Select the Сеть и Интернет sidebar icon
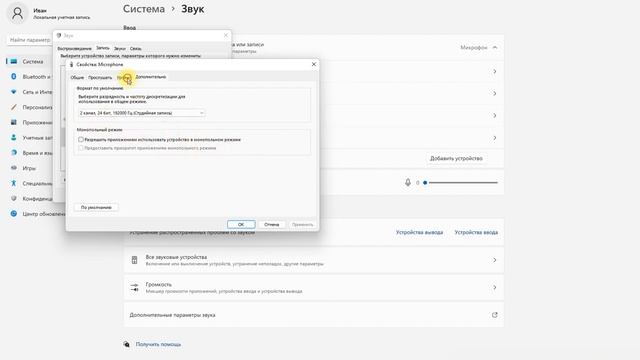The height and width of the screenshot is (360, 640). pyautogui.click(x=13, y=92)
